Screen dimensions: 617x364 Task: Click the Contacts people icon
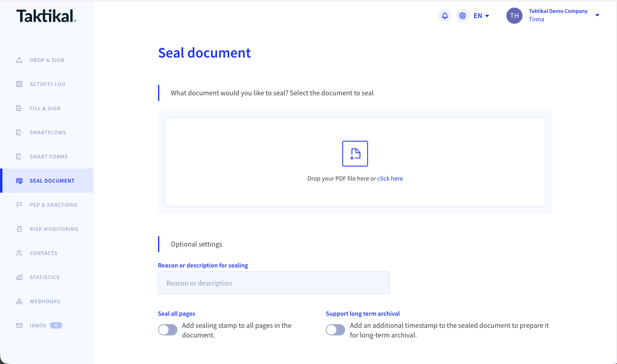coord(19,253)
